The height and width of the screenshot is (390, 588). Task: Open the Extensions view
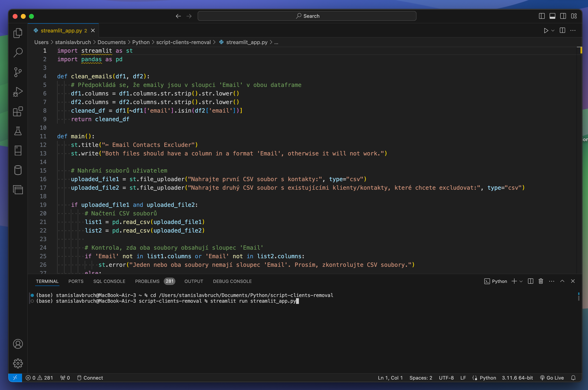pos(18,111)
